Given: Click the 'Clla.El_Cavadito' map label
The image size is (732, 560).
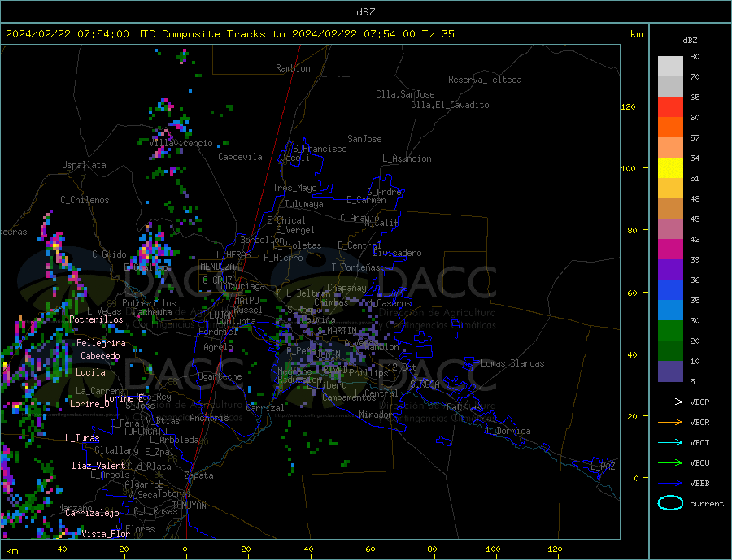Looking at the screenshot, I should coord(450,105).
